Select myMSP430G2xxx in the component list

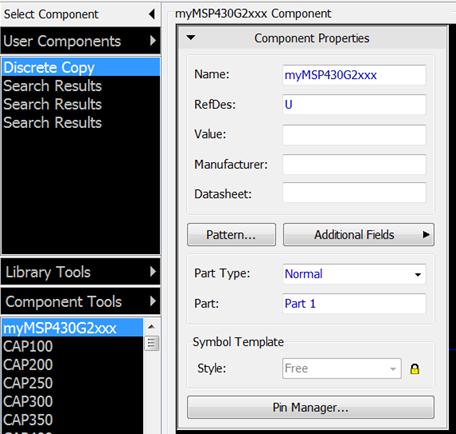(x=73, y=328)
